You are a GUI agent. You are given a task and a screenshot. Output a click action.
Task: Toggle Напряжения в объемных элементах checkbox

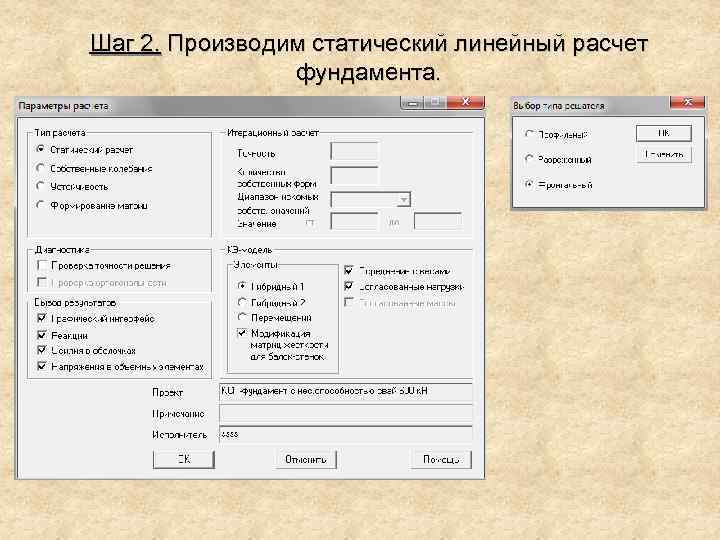(42, 366)
